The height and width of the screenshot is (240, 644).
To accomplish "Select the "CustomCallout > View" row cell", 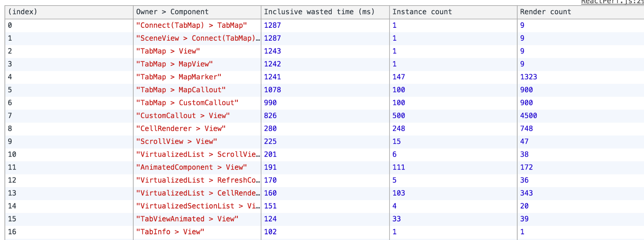I will [183, 116].
